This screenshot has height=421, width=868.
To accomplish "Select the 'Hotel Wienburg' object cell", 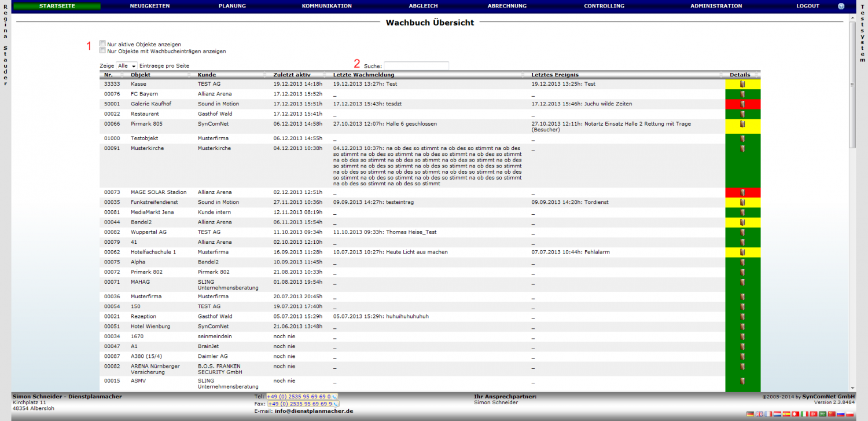I will pyautogui.click(x=150, y=327).
